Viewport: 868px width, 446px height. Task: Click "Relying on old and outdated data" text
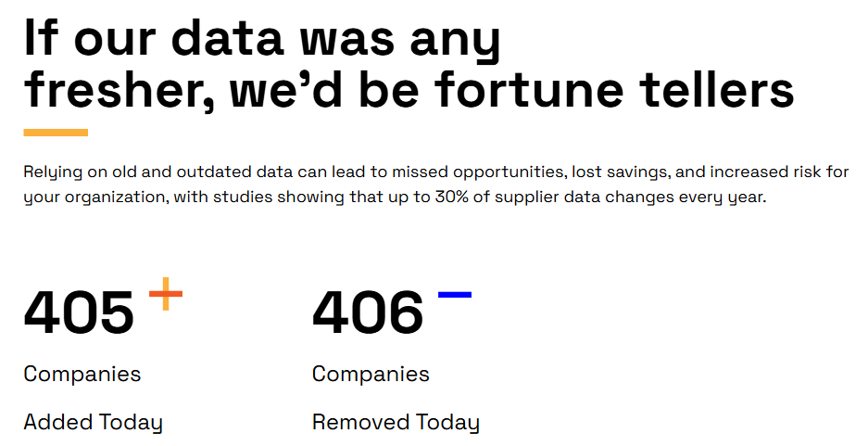click(x=132, y=172)
